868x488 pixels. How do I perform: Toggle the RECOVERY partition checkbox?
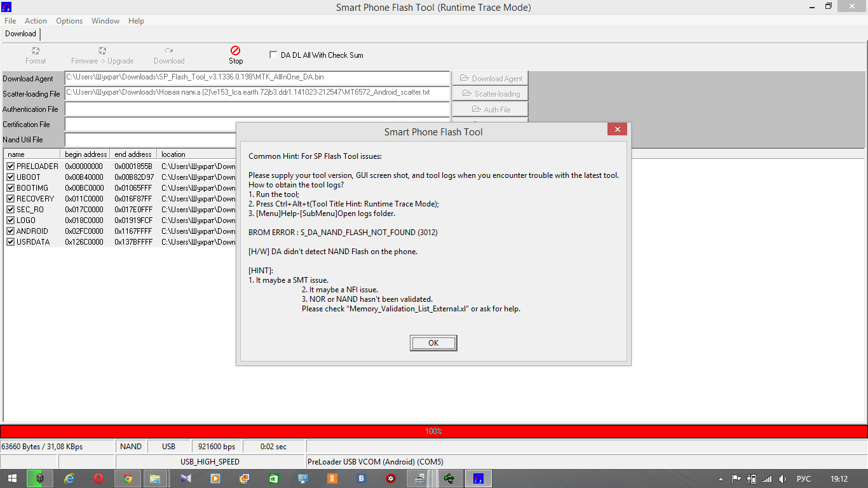point(10,199)
